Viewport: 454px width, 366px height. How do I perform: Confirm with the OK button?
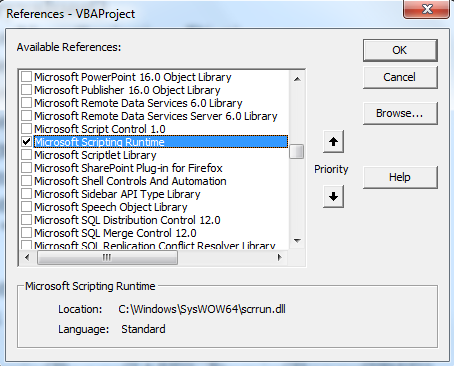point(400,50)
